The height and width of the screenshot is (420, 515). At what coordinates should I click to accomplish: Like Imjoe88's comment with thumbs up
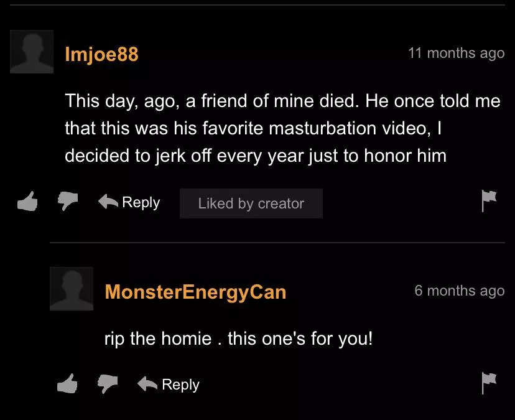[x=27, y=201]
